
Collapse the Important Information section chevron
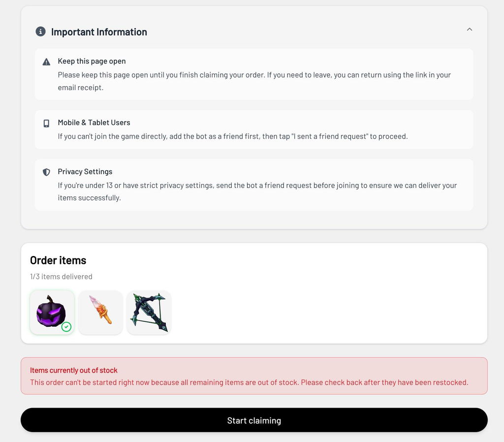tap(469, 29)
